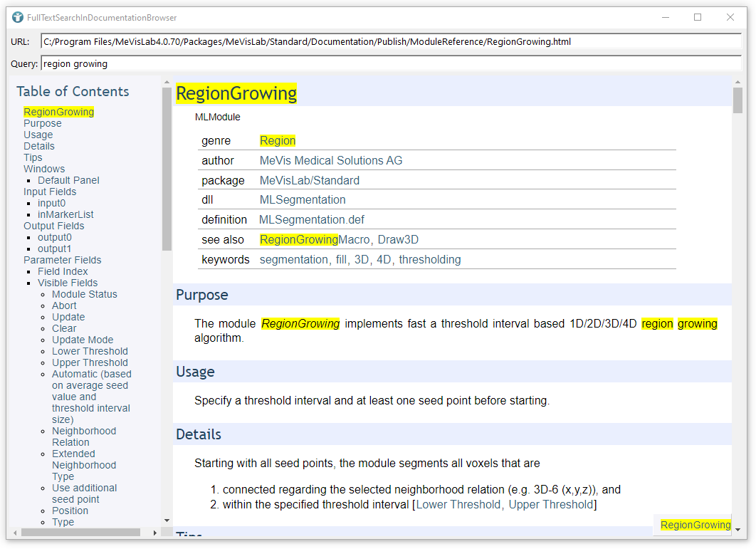Select the Default Panel contents link
The height and width of the screenshot is (549, 756).
68,180
